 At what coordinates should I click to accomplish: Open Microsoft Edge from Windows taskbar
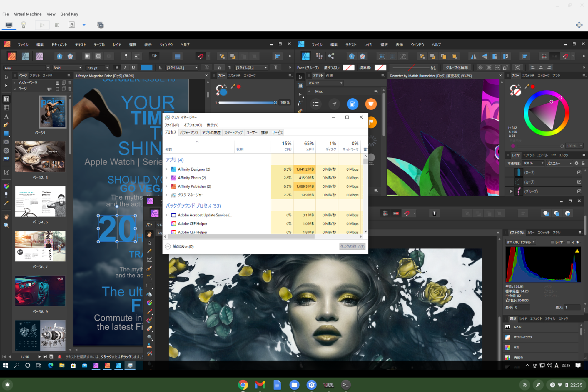51,365
